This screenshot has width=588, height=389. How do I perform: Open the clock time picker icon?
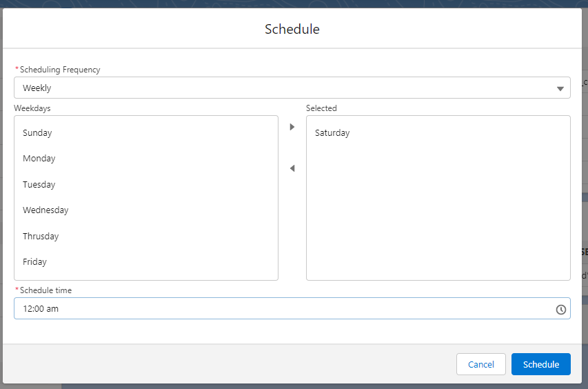point(561,310)
